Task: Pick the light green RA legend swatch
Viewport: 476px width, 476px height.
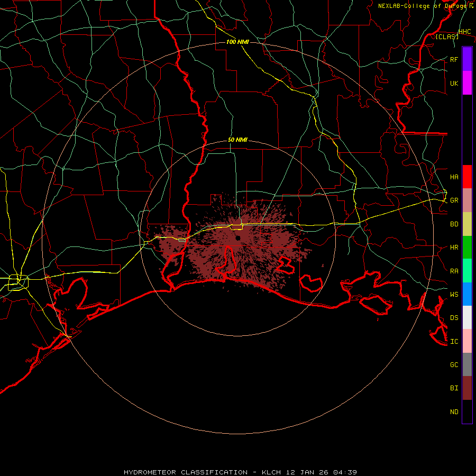Action: point(467,271)
